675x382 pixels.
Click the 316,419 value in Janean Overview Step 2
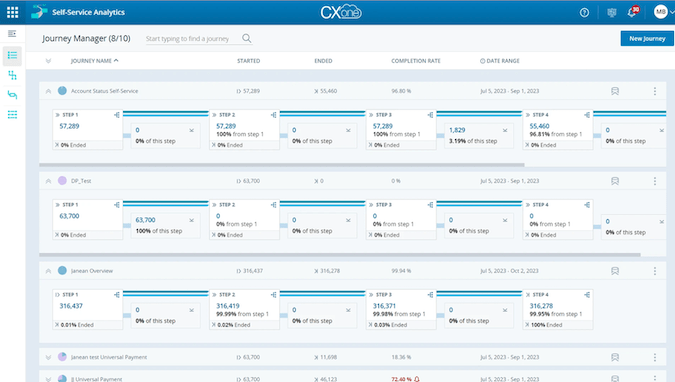[x=228, y=306]
